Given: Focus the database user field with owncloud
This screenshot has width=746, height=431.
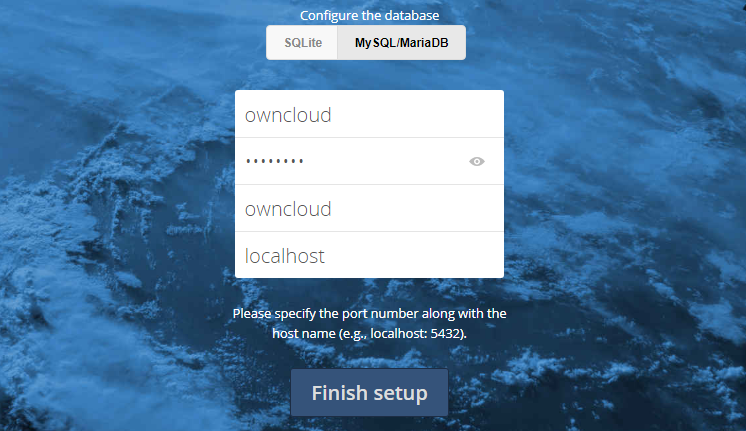Looking at the screenshot, I should tap(369, 114).
